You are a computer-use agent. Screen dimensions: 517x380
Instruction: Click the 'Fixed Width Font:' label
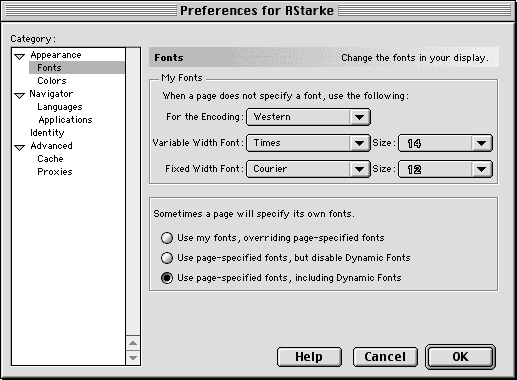(204, 169)
